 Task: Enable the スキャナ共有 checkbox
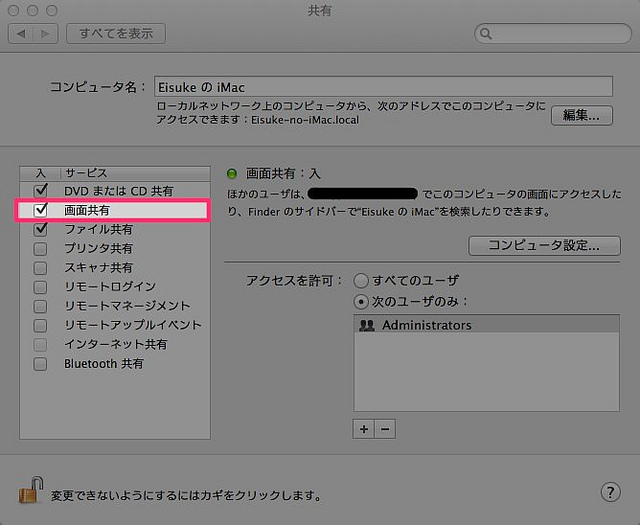40,268
